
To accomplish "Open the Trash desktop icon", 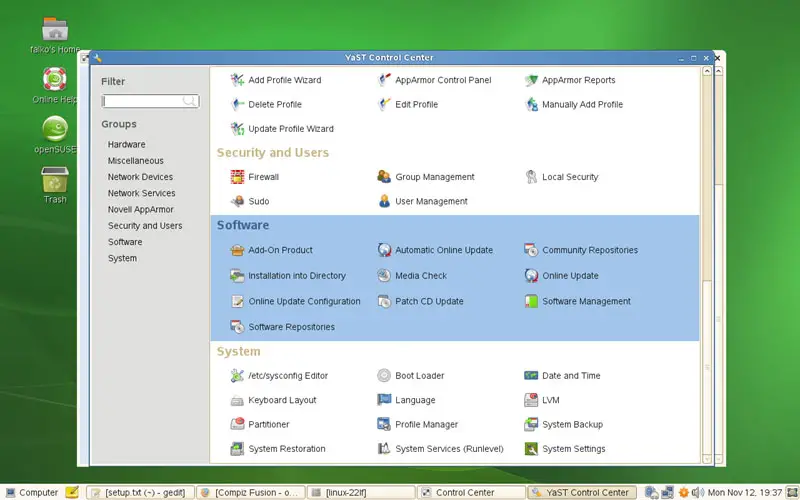I will (55, 185).
